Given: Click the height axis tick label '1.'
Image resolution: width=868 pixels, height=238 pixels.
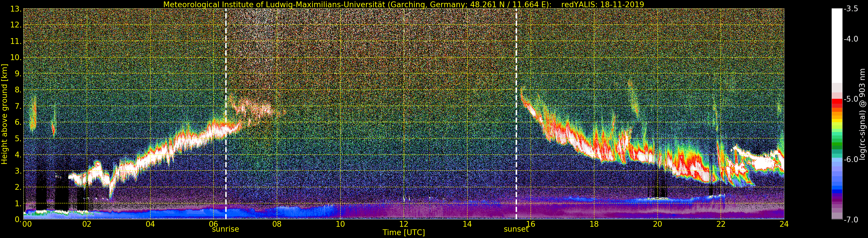Looking at the screenshot, I should (18, 203).
